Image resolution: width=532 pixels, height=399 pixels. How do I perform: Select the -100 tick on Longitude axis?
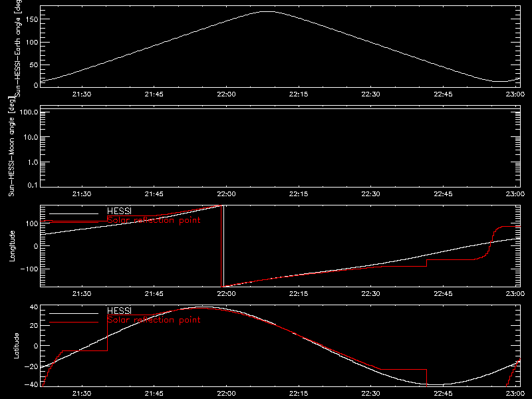[x=29, y=269]
